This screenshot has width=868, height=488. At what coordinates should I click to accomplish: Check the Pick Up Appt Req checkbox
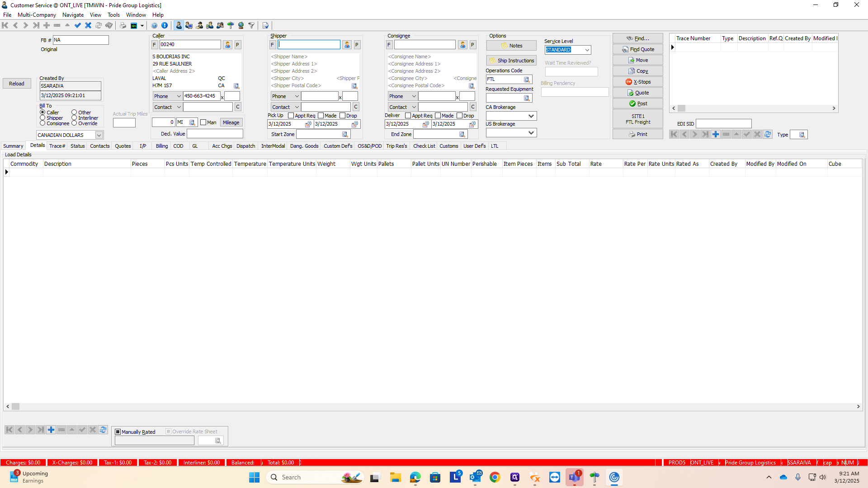pos(291,116)
